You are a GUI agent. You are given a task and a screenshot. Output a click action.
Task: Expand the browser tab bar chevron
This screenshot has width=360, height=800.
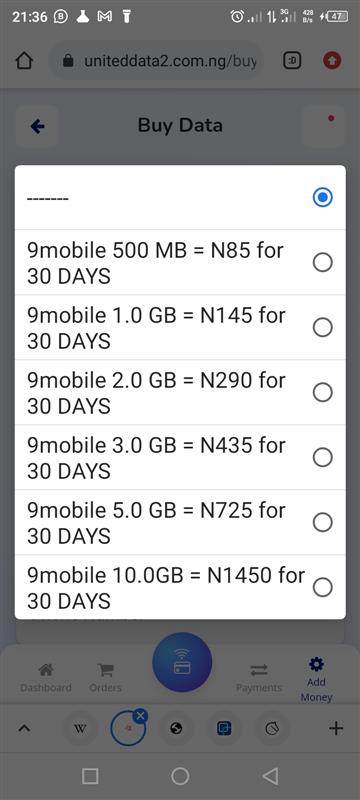pyautogui.click(x=23, y=729)
